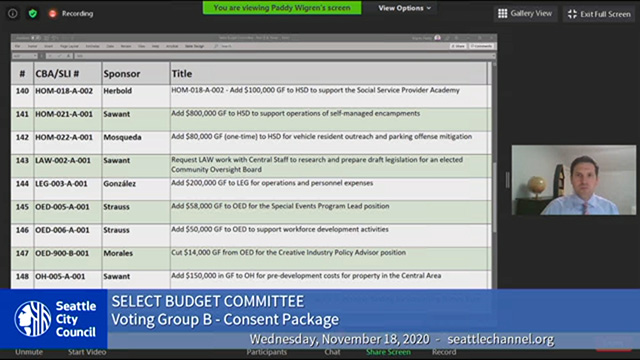Click Exit Full Screen
This screenshot has width=640, height=360.
coord(599,14)
